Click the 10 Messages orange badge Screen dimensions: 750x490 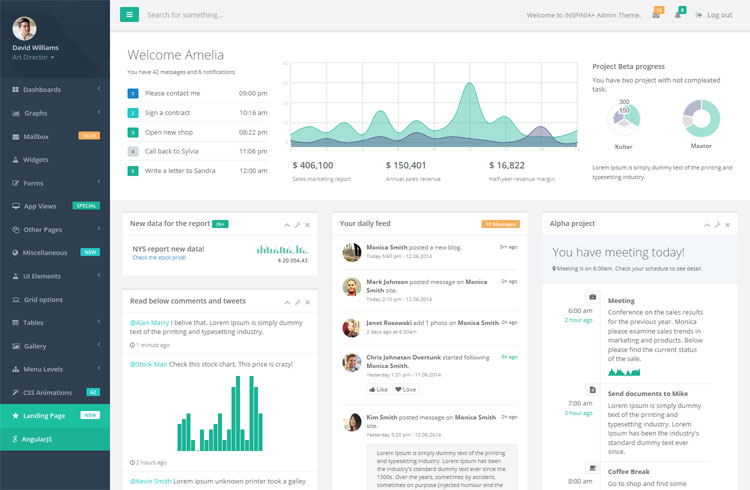coord(500,224)
